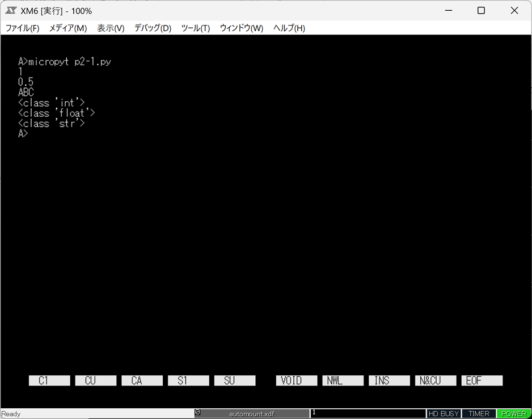Open the ツール(T) menu
The width and height of the screenshot is (532, 419).
point(196,28)
